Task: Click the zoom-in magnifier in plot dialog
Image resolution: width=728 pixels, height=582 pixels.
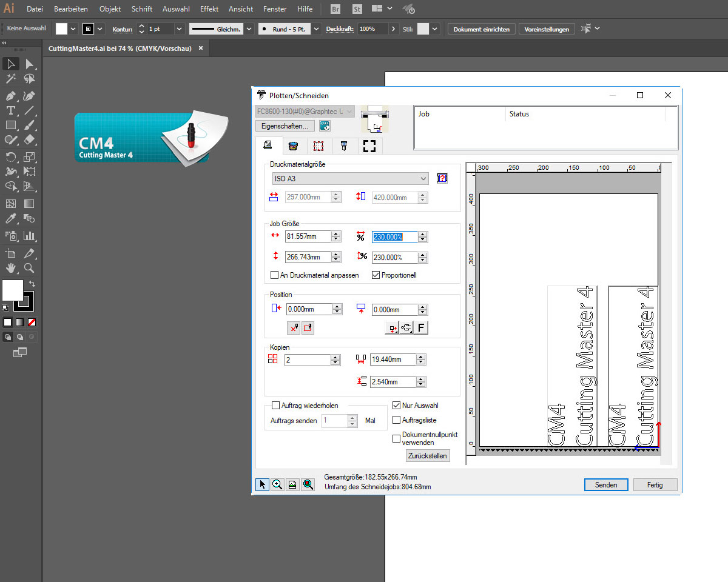Action: [278, 484]
